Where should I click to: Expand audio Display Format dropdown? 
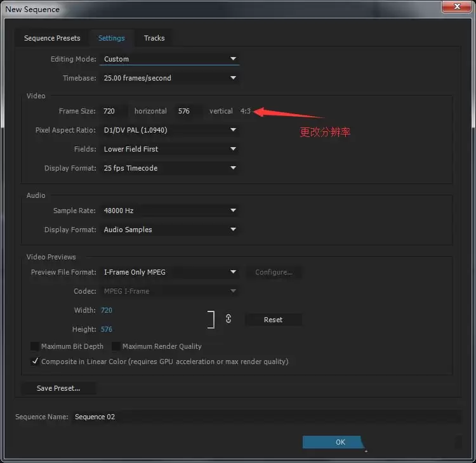(169, 230)
